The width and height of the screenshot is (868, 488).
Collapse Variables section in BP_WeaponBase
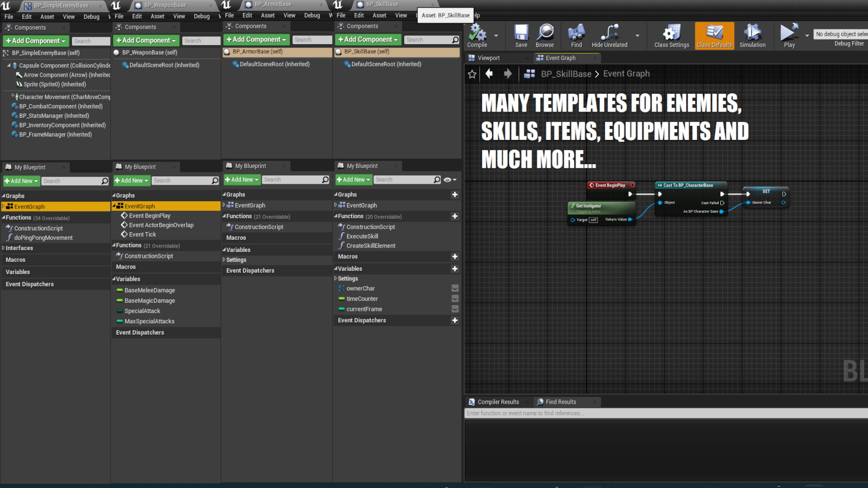pyautogui.click(x=114, y=279)
